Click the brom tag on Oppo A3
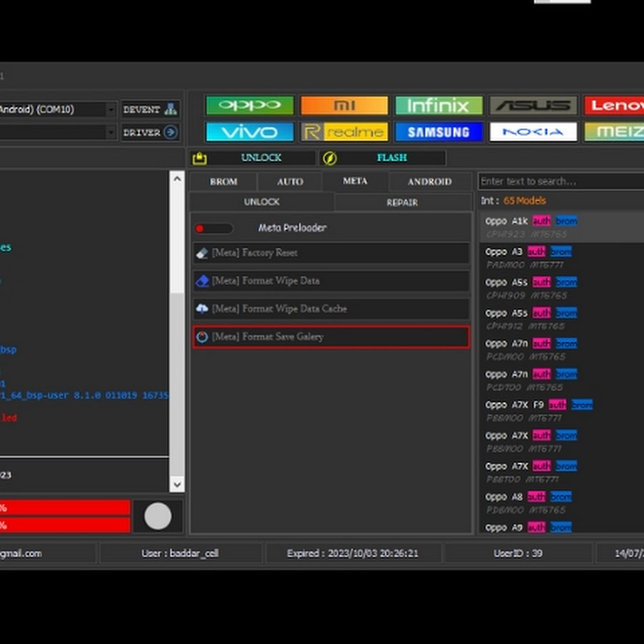The image size is (644, 644). click(x=560, y=251)
